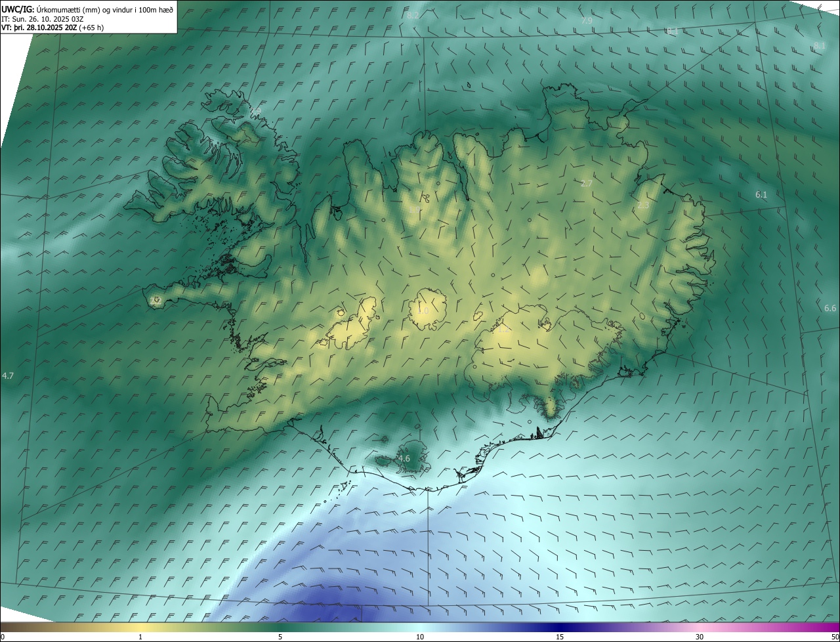Image resolution: width=840 pixels, height=642 pixels.
Task: Click the 2.7 value label
Action: point(587,184)
